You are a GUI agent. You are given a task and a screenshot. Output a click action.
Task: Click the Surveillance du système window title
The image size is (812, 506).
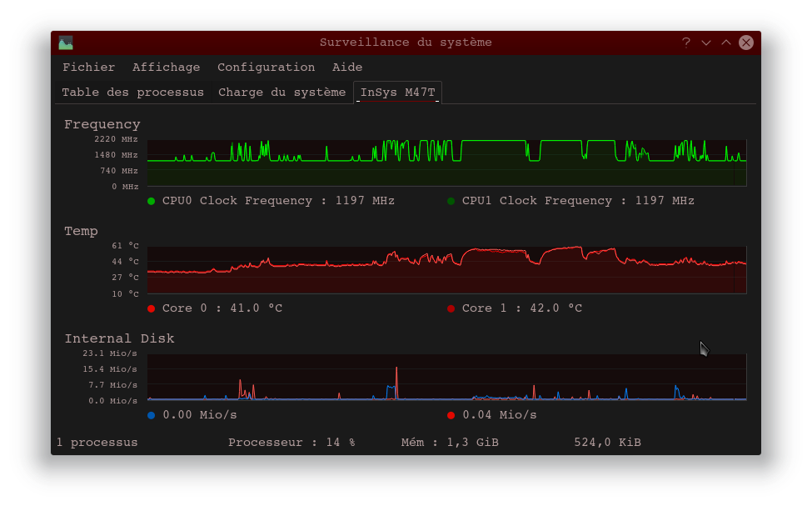pos(406,43)
